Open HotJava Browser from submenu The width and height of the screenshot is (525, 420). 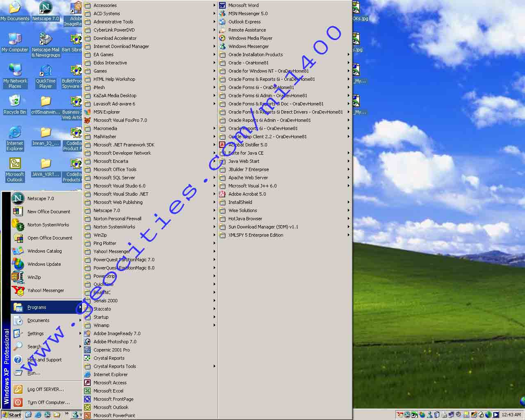(x=285, y=219)
